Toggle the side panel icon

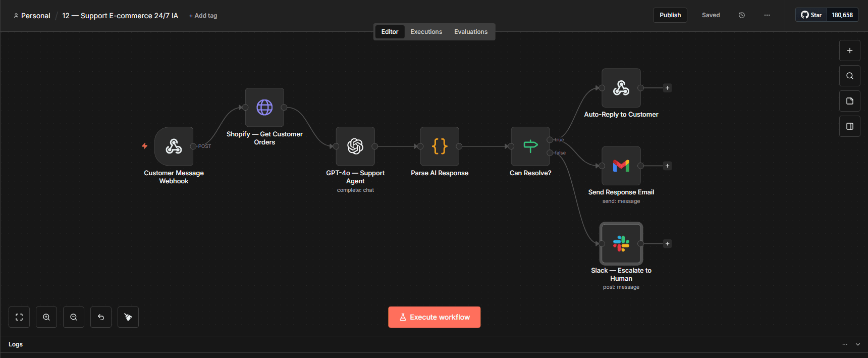pyautogui.click(x=850, y=126)
